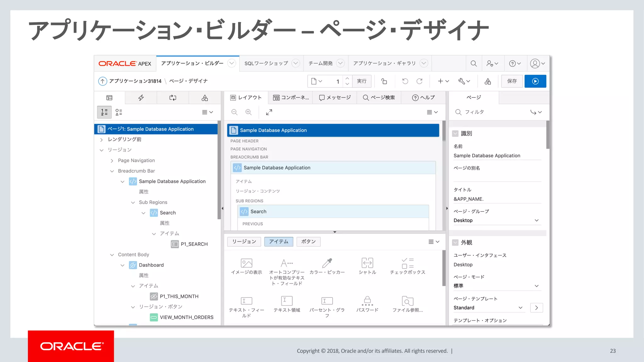Image resolution: width=644 pixels, height=362 pixels.
Task: Open the administration user-gear menu icon
Action: point(492,63)
